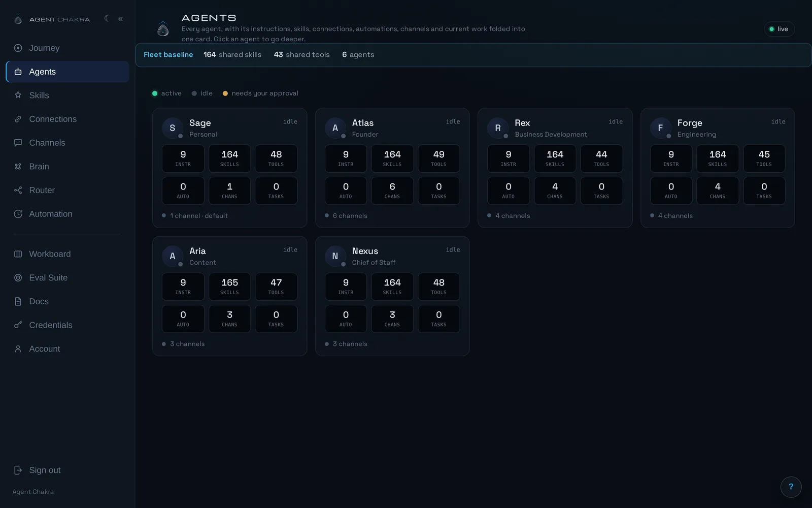Click '4 channels' text on Rex card
812x508 pixels.
[x=513, y=216]
